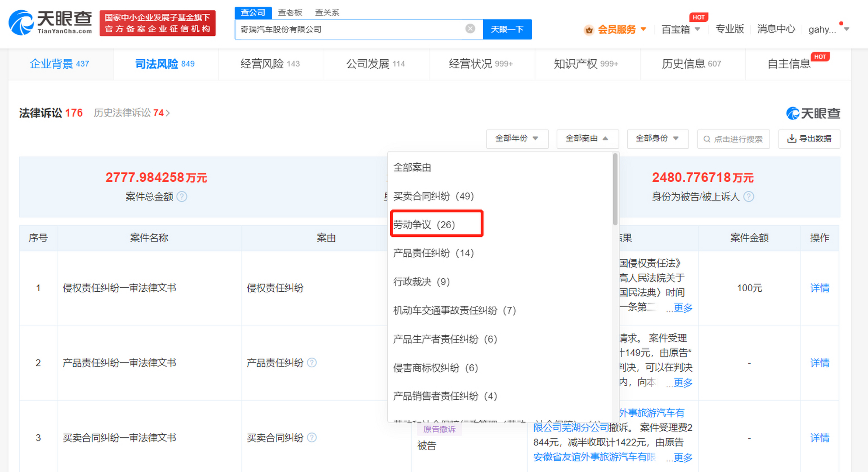Open the 经营状况 999+ tab
The height and width of the screenshot is (472, 868).
(x=482, y=64)
